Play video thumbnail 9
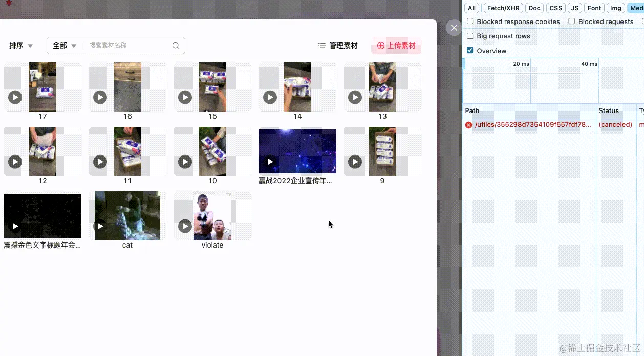This screenshot has height=356, width=644. tap(355, 162)
